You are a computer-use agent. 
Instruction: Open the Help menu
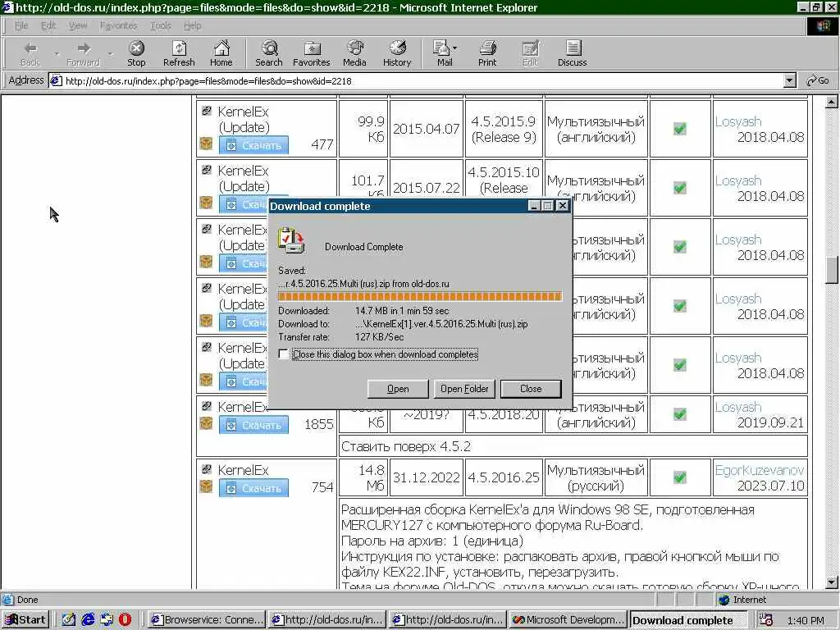pyautogui.click(x=192, y=25)
